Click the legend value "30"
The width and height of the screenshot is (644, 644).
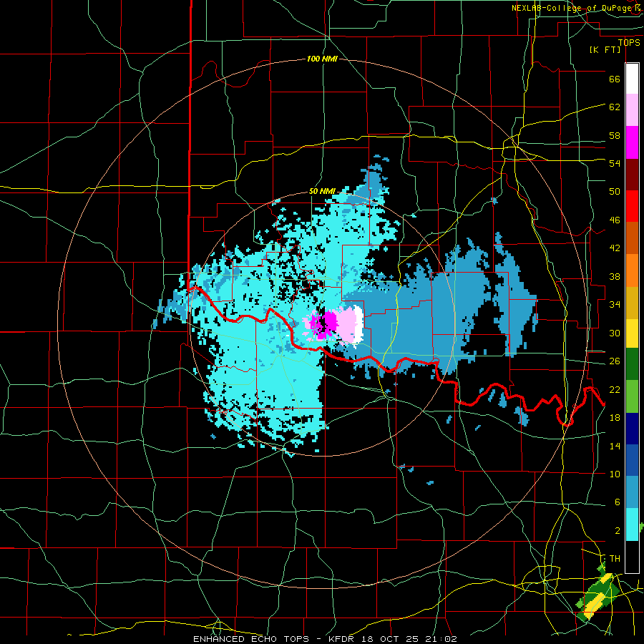(x=615, y=333)
